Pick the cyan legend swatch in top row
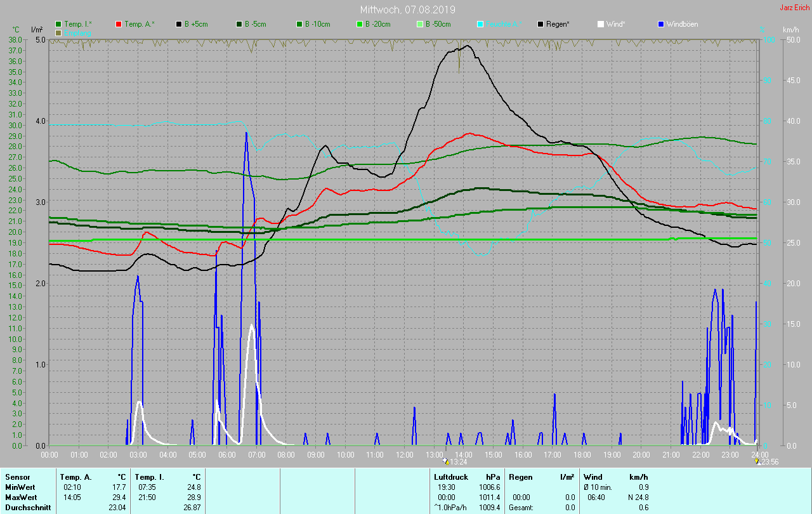Screen dimensions: 812x514 (x=480, y=24)
